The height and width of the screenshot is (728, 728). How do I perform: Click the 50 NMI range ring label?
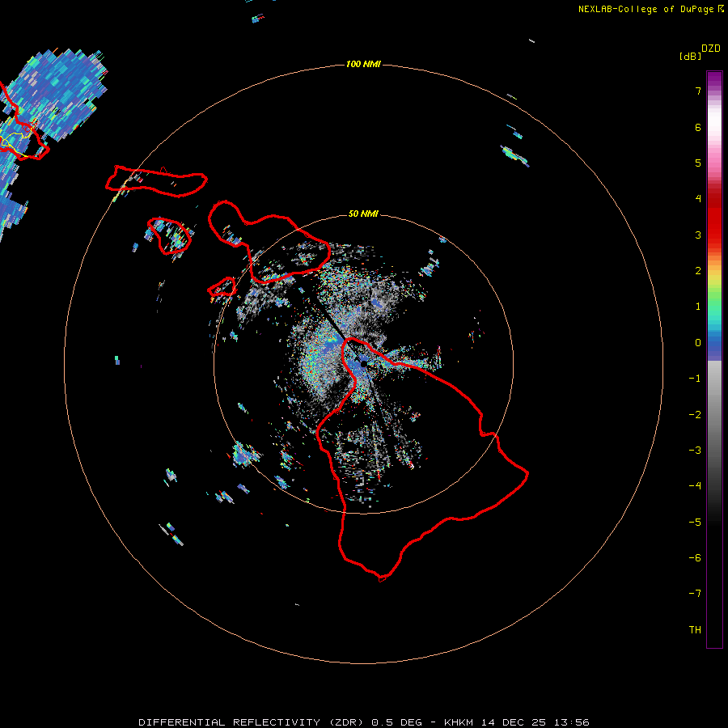363,214
